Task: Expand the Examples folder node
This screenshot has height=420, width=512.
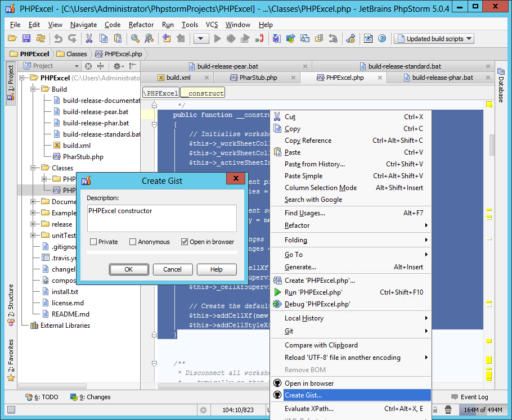Action: (x=33, y=213)
